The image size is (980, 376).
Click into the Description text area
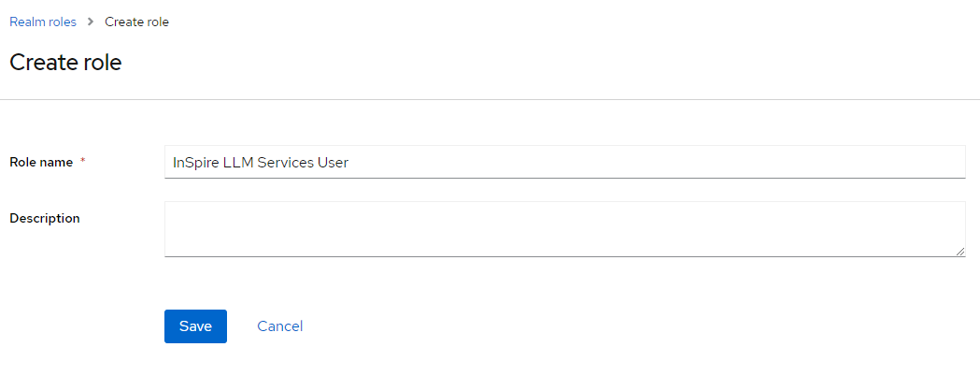[x=565, y=229]
